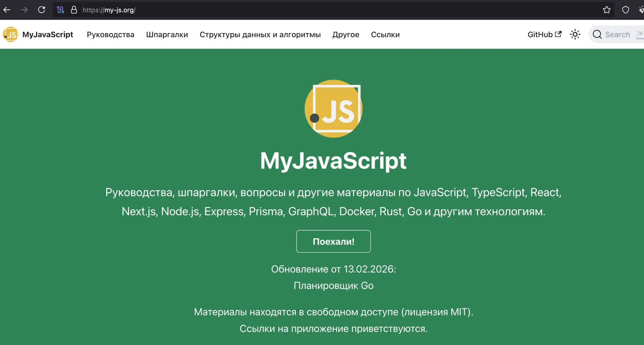The height and width of the screenshot is (345, 644).
Task: Reload the page with the refresh icon
Action: pos(42,10)
